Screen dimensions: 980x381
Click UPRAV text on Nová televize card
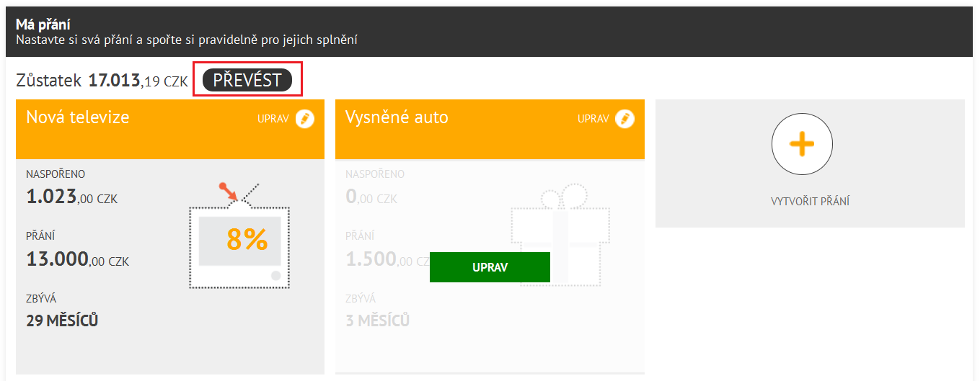273,119
